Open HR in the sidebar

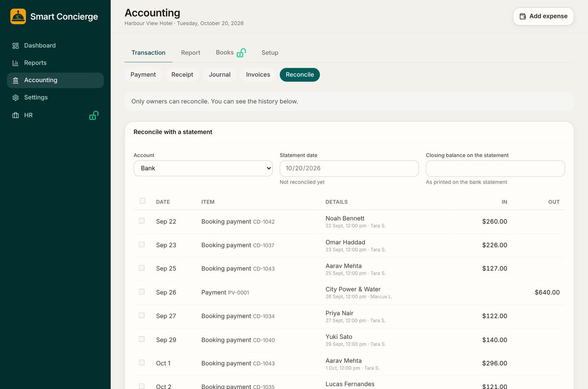tap(55, 115)
